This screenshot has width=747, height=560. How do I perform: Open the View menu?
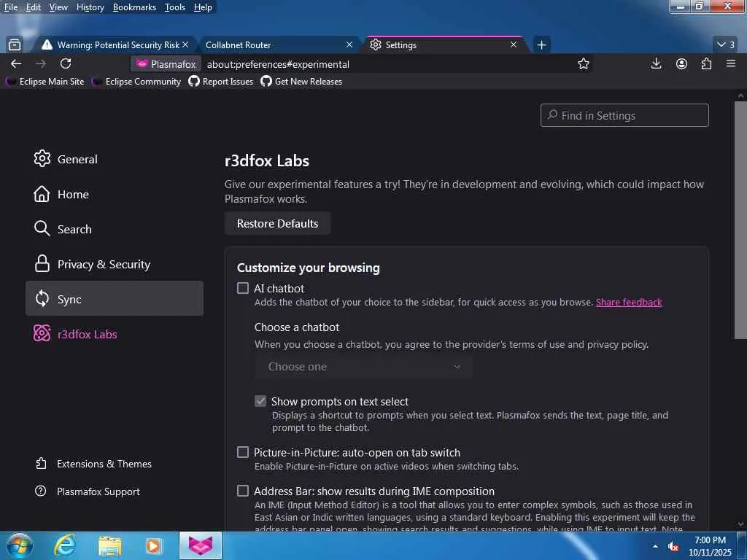tap(58, 7)
